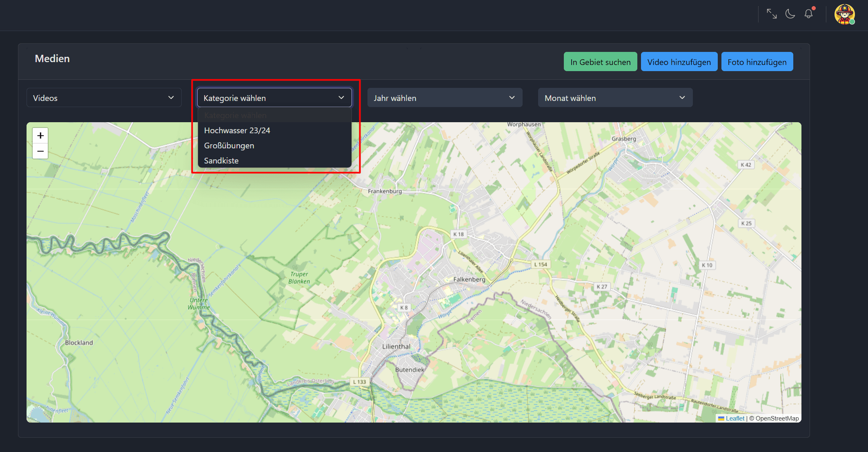The width and height of the screenshot is (868, 452).
Task: Zoom out on the map
Action: click(x=40, y=151)
